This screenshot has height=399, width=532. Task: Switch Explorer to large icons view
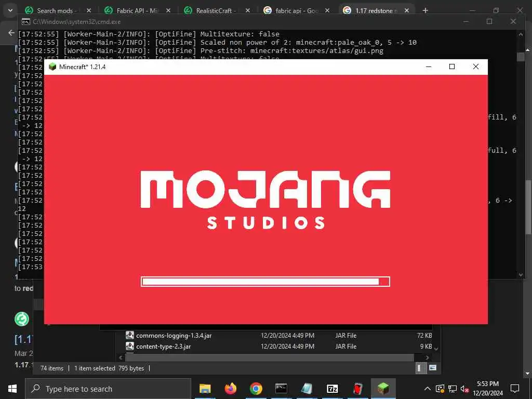433,368
